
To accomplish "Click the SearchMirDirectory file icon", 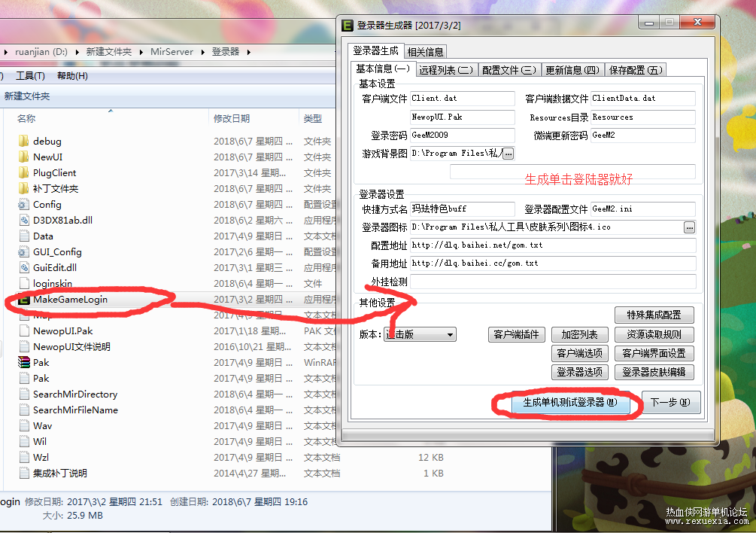I will [23, 394].
